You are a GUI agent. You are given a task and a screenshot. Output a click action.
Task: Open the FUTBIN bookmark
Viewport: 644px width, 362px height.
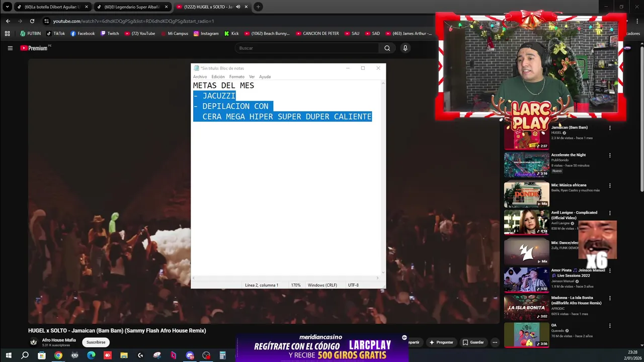pyautogui.click(x=31, y=34)
